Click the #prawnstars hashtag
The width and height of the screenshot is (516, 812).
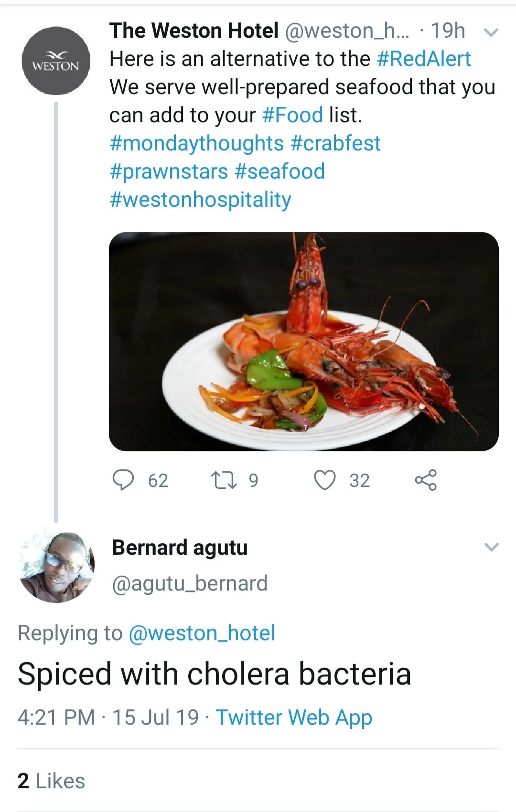pos(169,171)
